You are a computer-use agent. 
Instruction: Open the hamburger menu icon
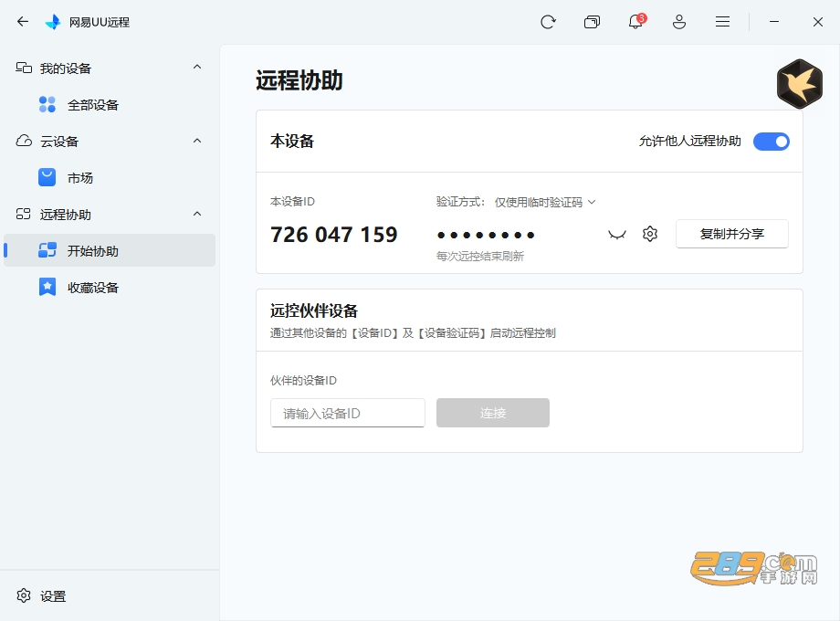[723, 22]
